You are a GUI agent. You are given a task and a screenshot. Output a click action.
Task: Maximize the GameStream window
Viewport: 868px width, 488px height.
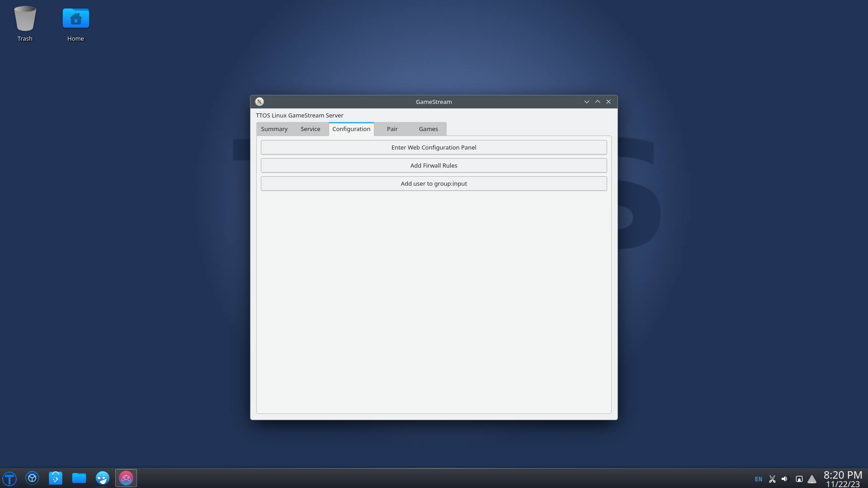597,102
